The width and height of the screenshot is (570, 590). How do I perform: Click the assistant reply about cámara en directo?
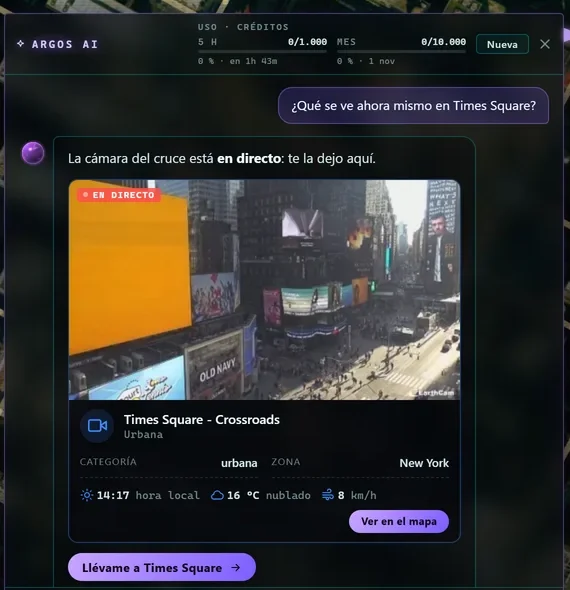coord(222,158)
